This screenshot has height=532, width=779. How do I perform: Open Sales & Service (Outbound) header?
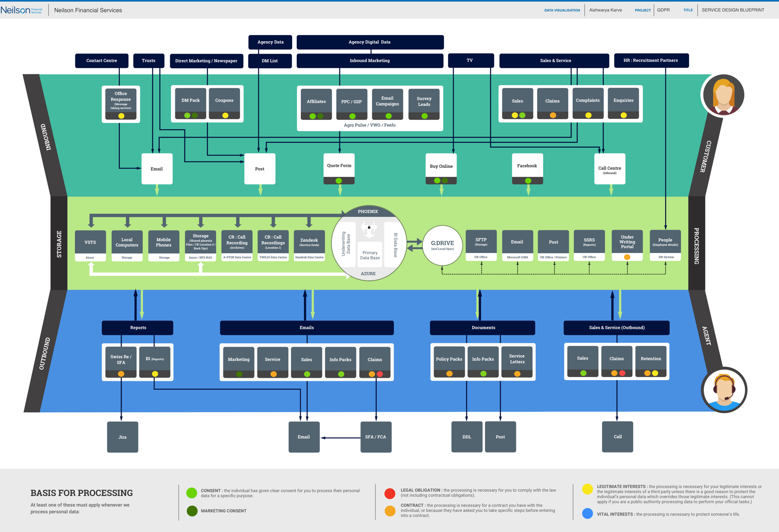pyautogui.click(x=617, y=327)
